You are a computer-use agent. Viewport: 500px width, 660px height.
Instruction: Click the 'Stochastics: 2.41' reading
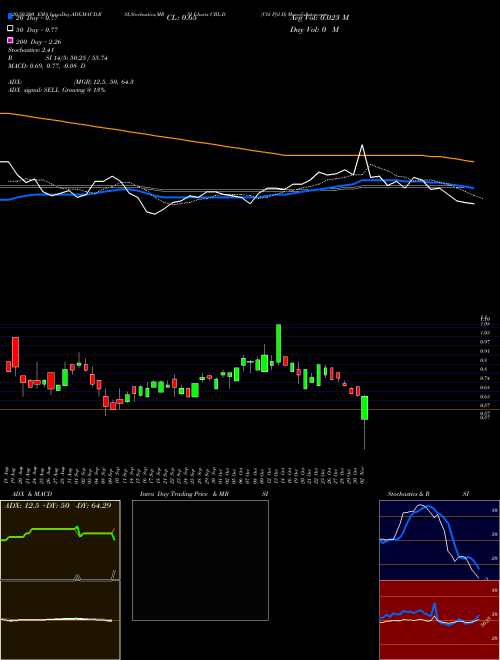31,50
